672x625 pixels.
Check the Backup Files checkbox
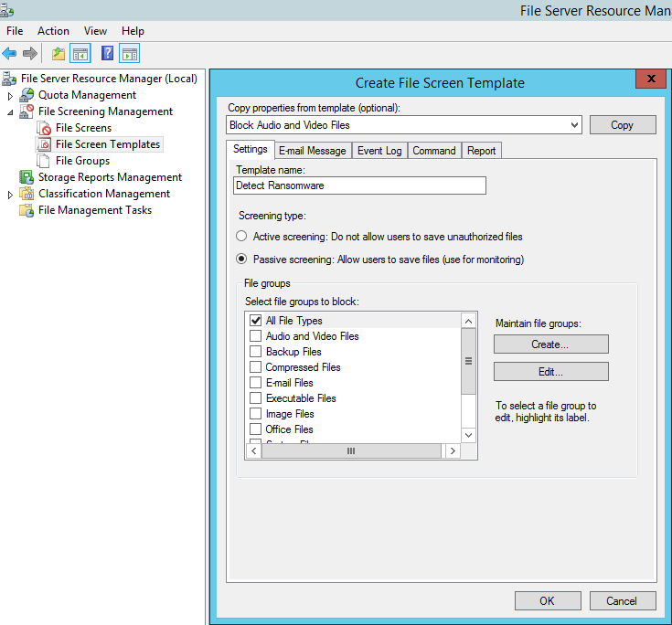coord(255,351)
